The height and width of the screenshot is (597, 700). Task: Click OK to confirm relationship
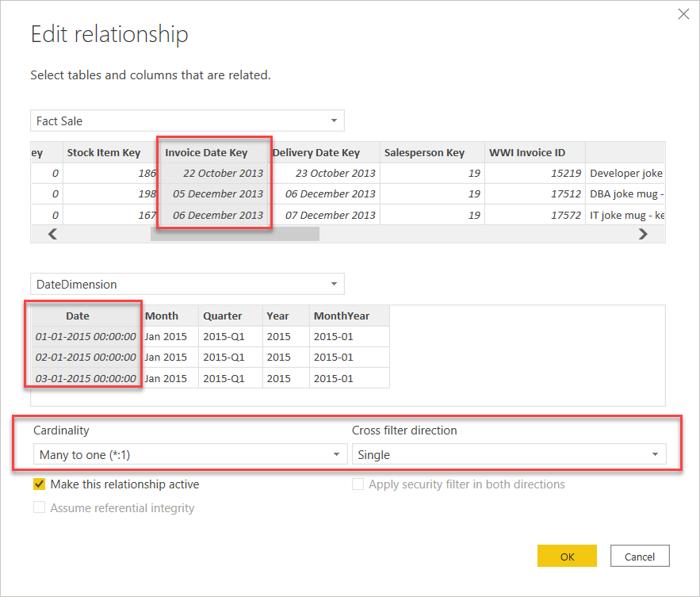click(x=567, y=557)
